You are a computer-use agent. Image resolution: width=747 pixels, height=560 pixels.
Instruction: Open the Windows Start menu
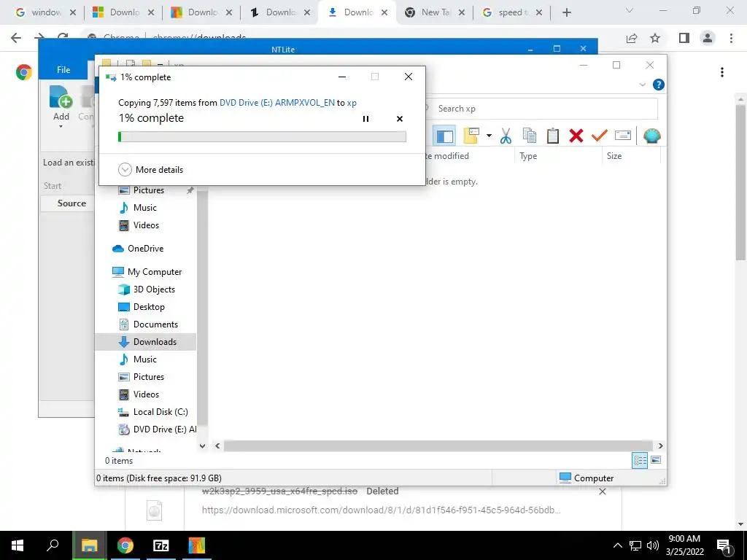click(18, 545)
